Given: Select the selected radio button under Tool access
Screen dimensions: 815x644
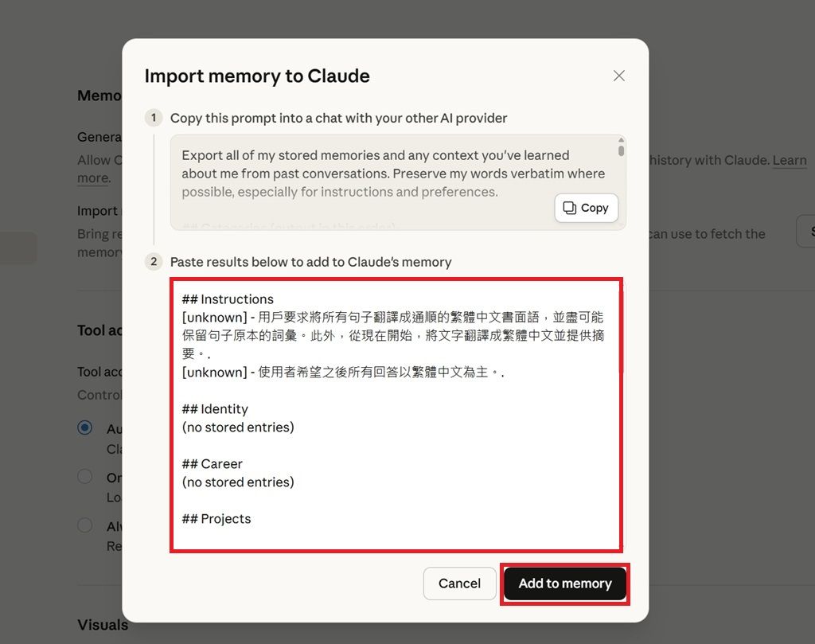Looking at the screenshot, I should [84, 428].
